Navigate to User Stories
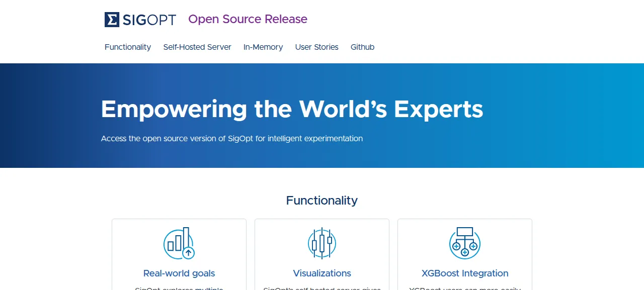The width and height of the screenshot is (644, 290). tap(317, 47)
